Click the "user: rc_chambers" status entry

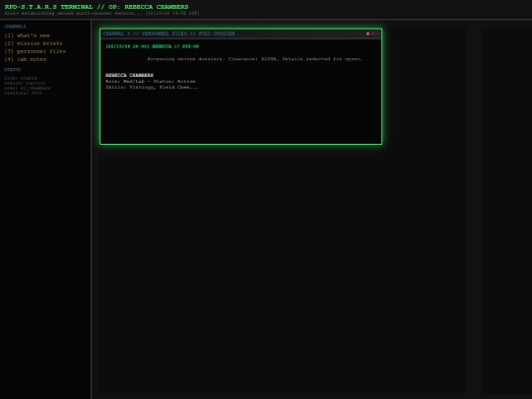click(x=28, y=88)
